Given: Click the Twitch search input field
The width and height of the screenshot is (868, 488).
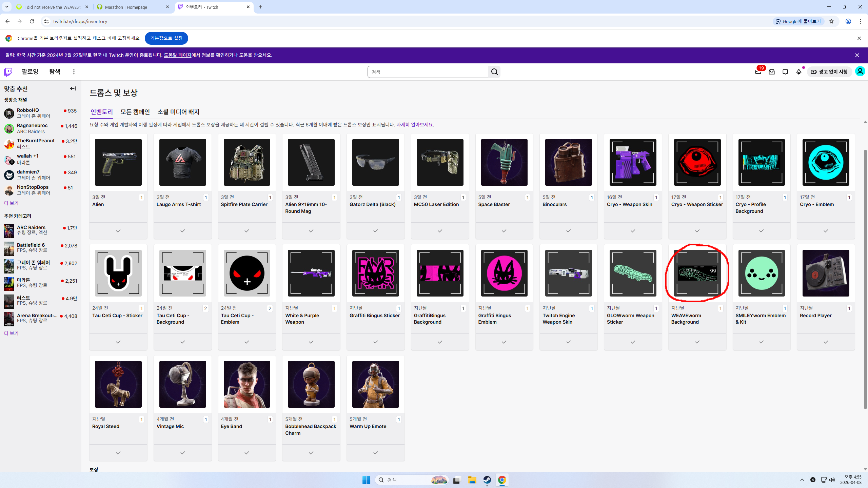Looking at the screenshot, I should coord(427,72).
